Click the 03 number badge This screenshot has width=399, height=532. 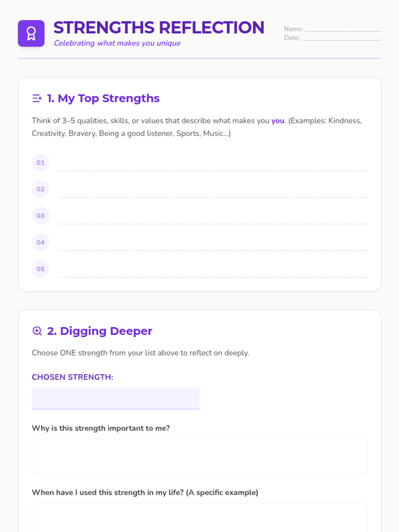point(41,216)
